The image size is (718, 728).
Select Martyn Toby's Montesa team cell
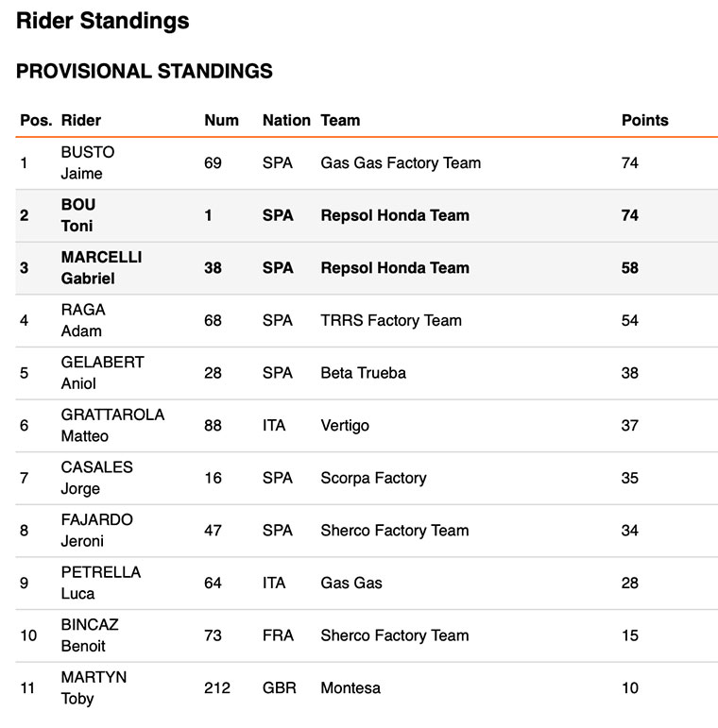coord(350,687)
